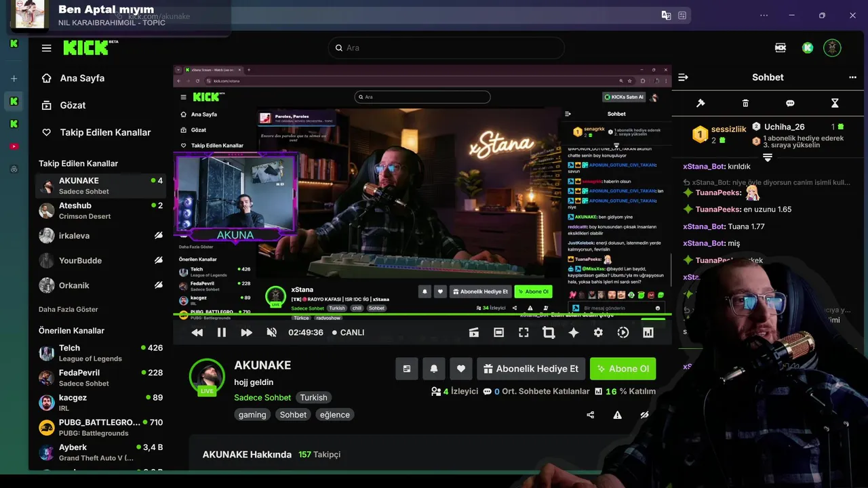Open the player settings gear

598,333
